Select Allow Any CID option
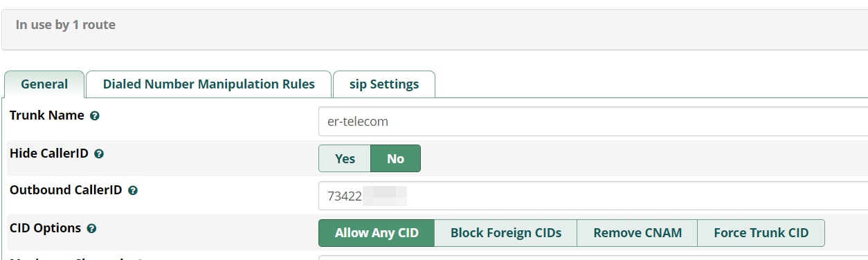Screen dimensions: 868x260 tap(377, 233)
